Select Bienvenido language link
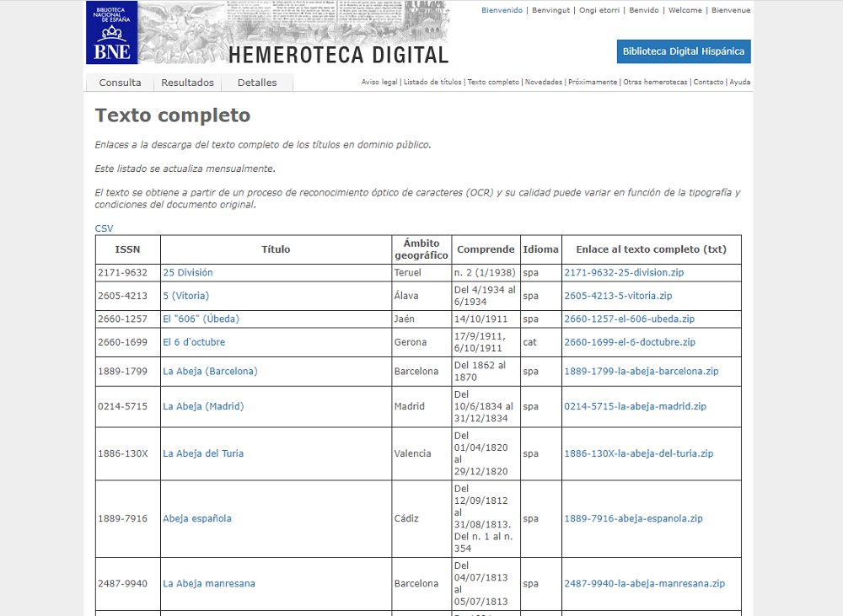Image resolution: width=843 pixels, height=616 pixels. (x=502, y=10)
